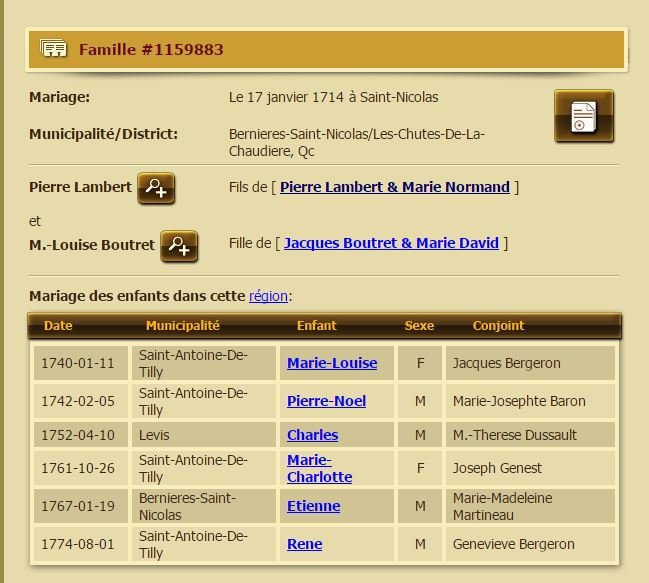Click the Sexe value M in Charles row
The height and width of the screenshot is (583, 649).
(x=420, y=435)
